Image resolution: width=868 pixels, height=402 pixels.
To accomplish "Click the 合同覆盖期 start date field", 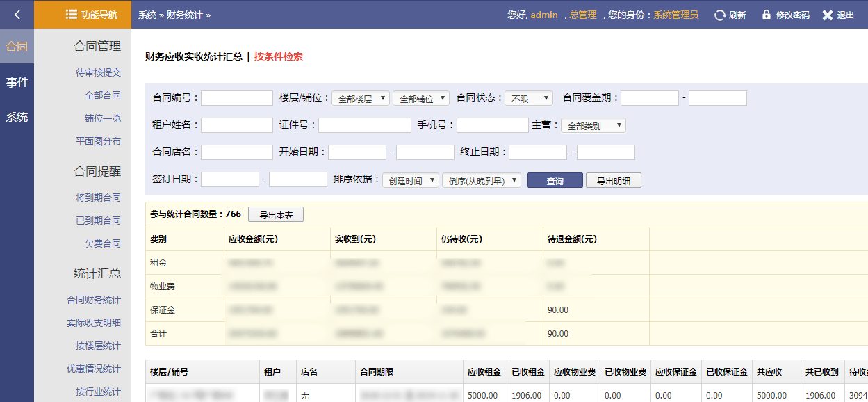I will click(x=650, y=98).
